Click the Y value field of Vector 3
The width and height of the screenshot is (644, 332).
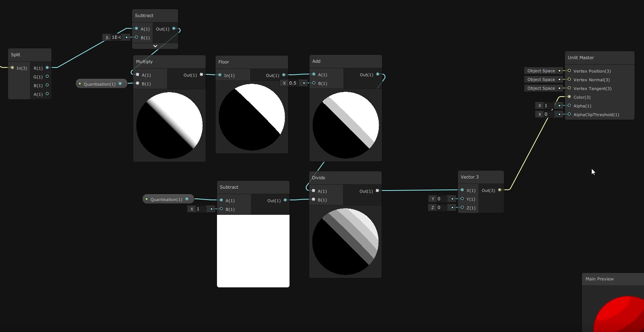(x=442, y=199)
